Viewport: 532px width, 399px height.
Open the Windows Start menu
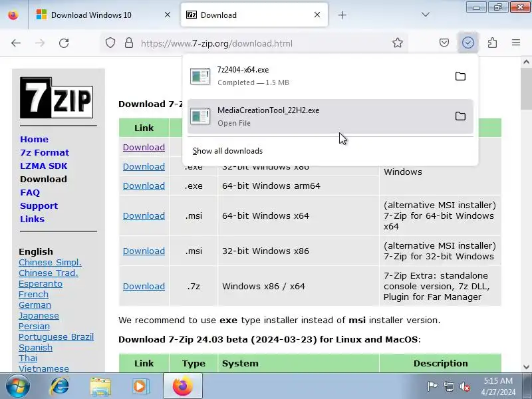[18, 386]
